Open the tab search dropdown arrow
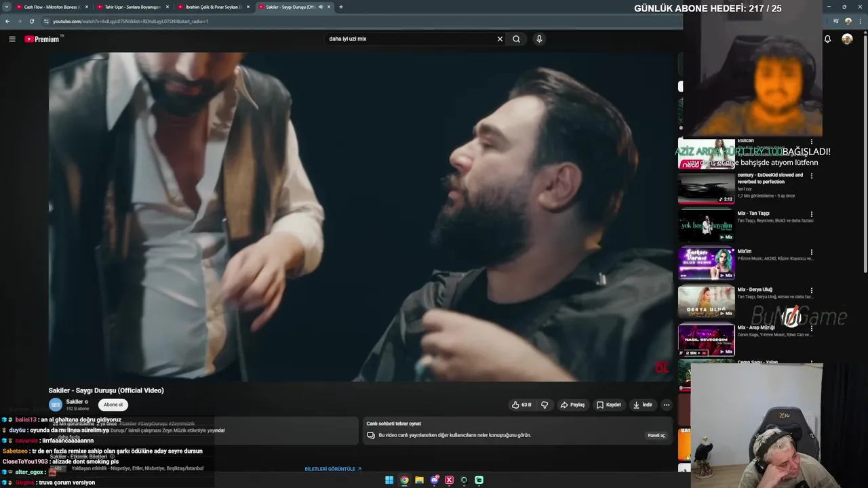This screenshot has width=868, height=488. point(7,7)
